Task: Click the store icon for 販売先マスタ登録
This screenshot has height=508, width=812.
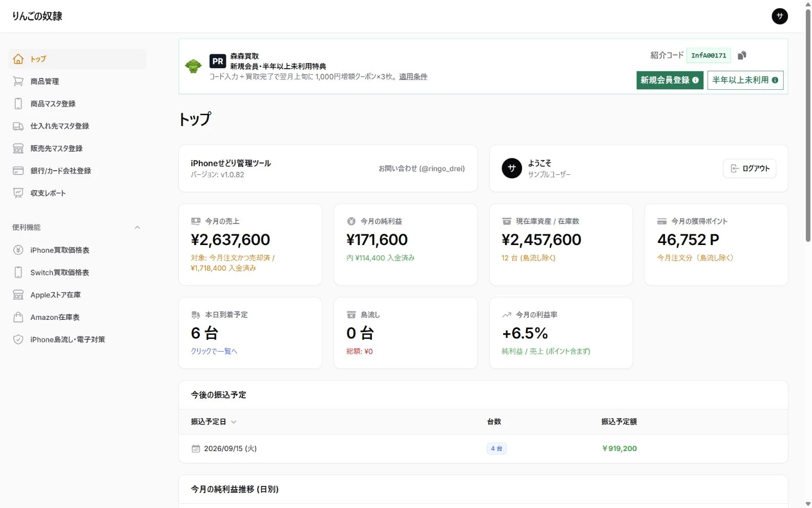Action: tap(18, 149)
